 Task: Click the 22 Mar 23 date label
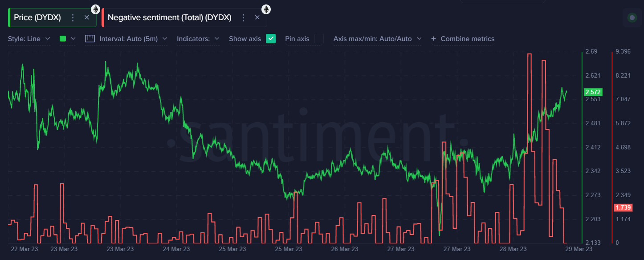coord(24,249)
